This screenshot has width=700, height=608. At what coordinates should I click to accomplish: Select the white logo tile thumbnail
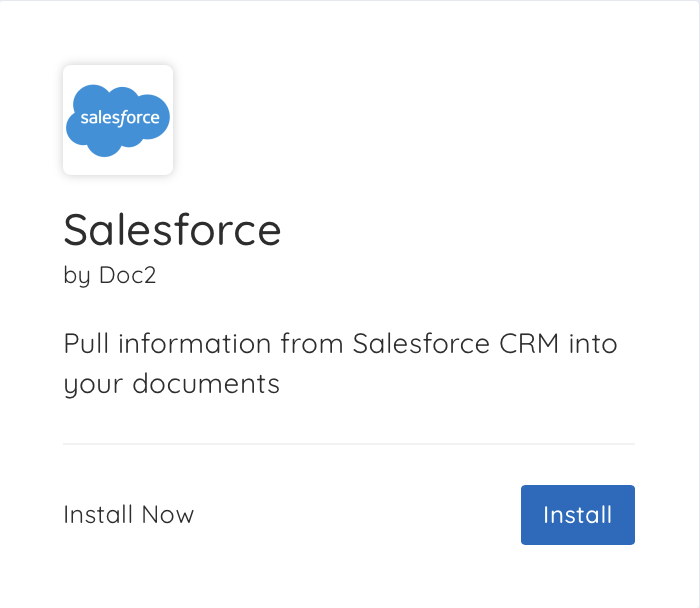[x=118, y=120]
